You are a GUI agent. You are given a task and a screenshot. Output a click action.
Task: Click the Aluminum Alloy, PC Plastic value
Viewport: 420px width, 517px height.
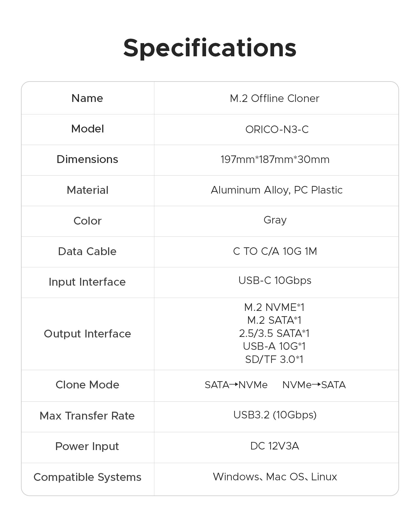[276, 190]
